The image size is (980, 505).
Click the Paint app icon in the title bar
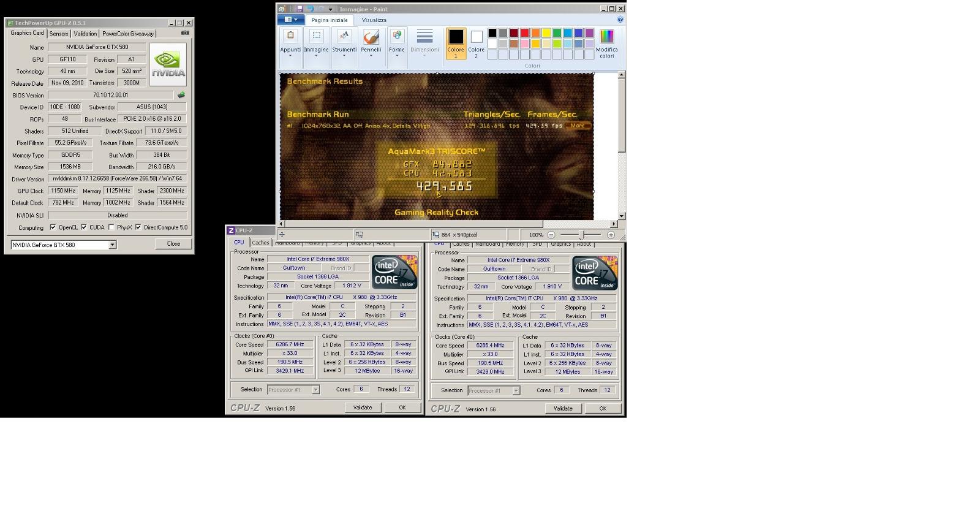coord(282,9)
